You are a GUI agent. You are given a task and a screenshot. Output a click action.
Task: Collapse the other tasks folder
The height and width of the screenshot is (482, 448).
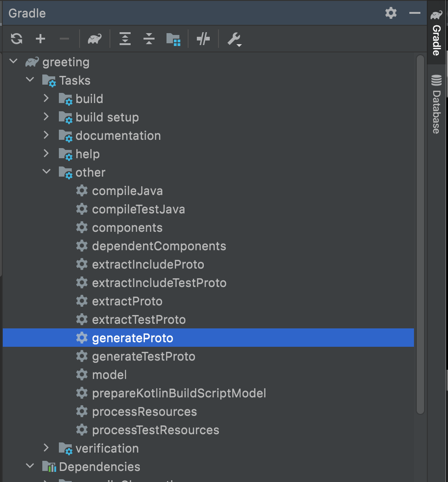click(46, 172)
